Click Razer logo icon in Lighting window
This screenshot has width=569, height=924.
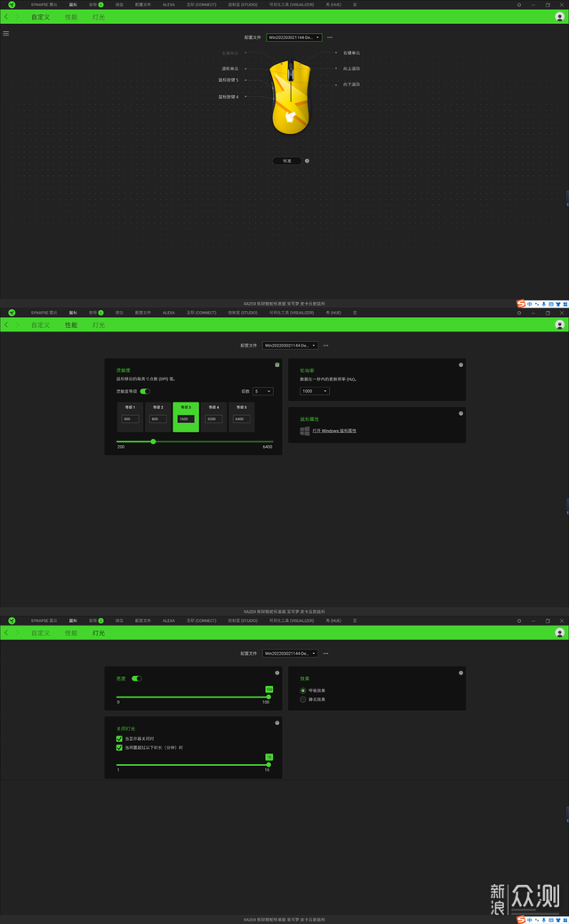[x=12, y=620]
